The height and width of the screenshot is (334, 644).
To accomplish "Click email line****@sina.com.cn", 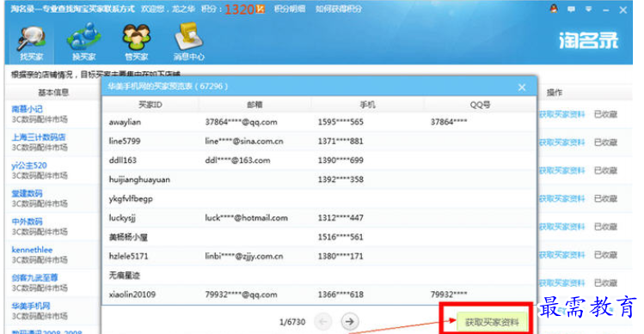I will [244, 141].
